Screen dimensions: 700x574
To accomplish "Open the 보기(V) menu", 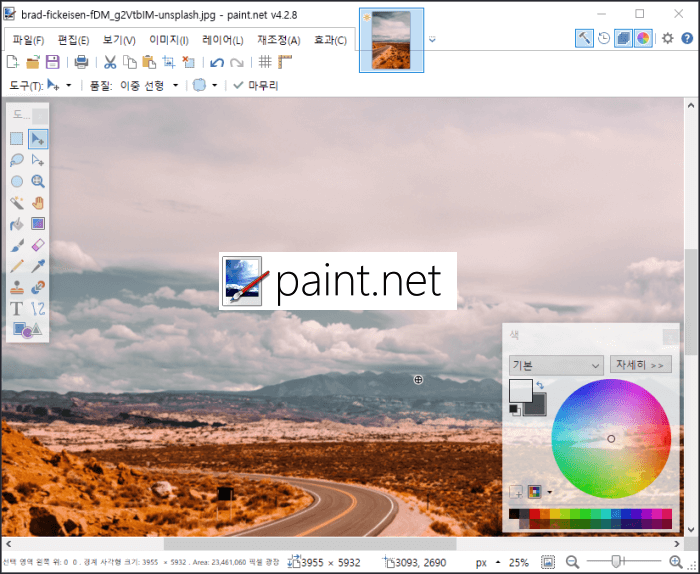I will coord(119,40).
